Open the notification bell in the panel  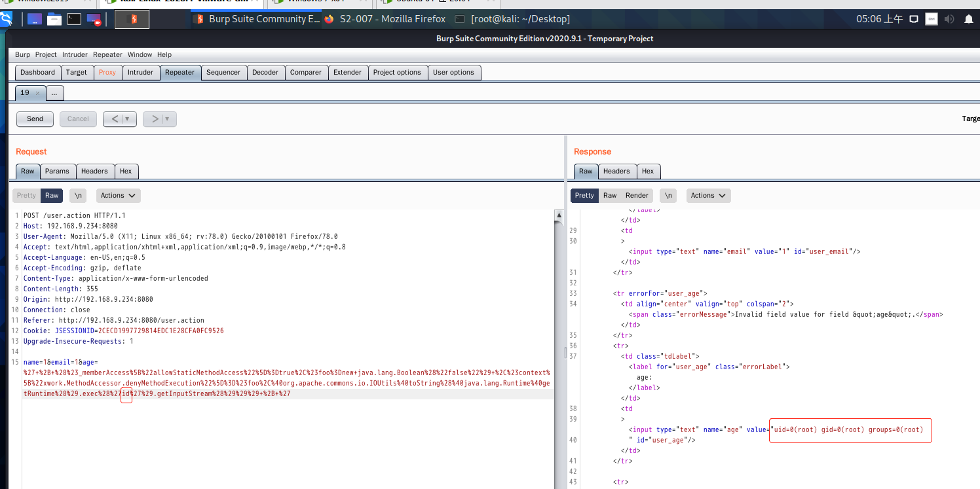(969, 20)
